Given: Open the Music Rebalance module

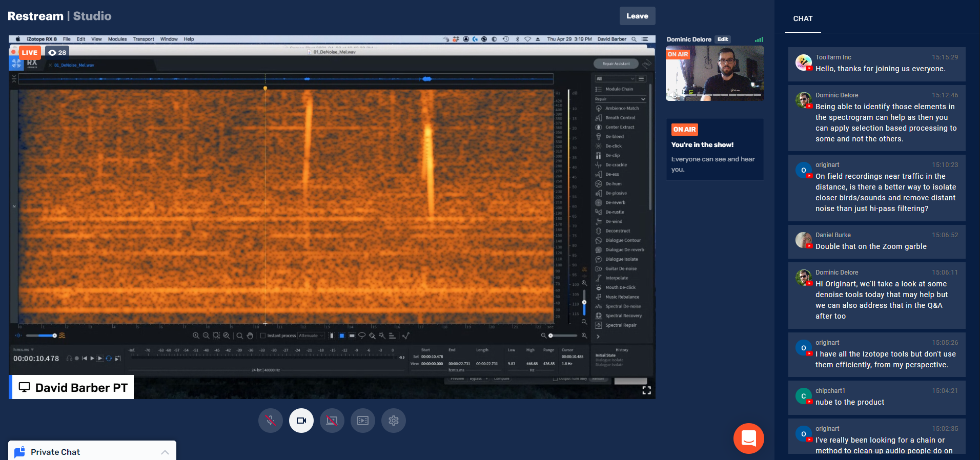Looking at the screenshot, I should [x=617, y=297].
